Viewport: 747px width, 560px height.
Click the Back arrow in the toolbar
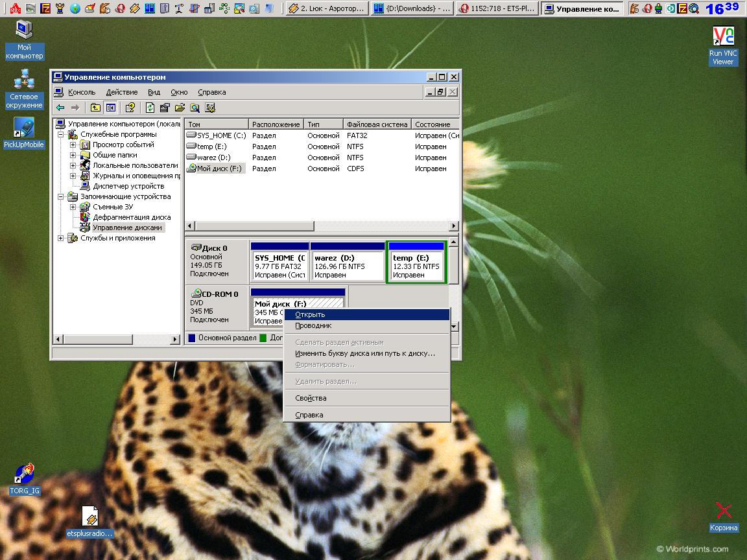(60, 108)
